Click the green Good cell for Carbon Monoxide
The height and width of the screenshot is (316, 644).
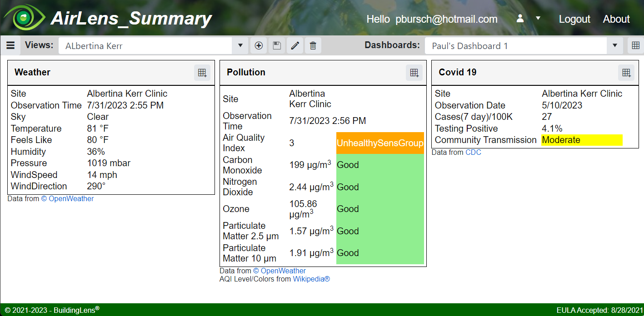point(380,165)
